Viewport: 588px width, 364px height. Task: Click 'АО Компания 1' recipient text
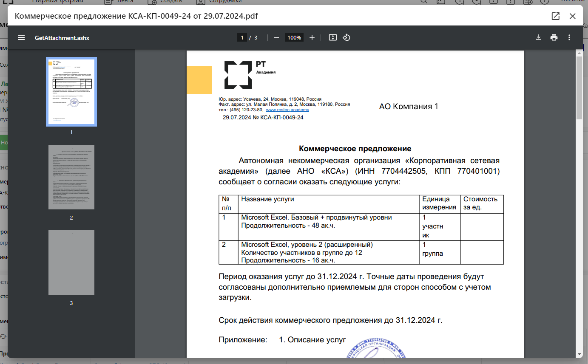409,106
